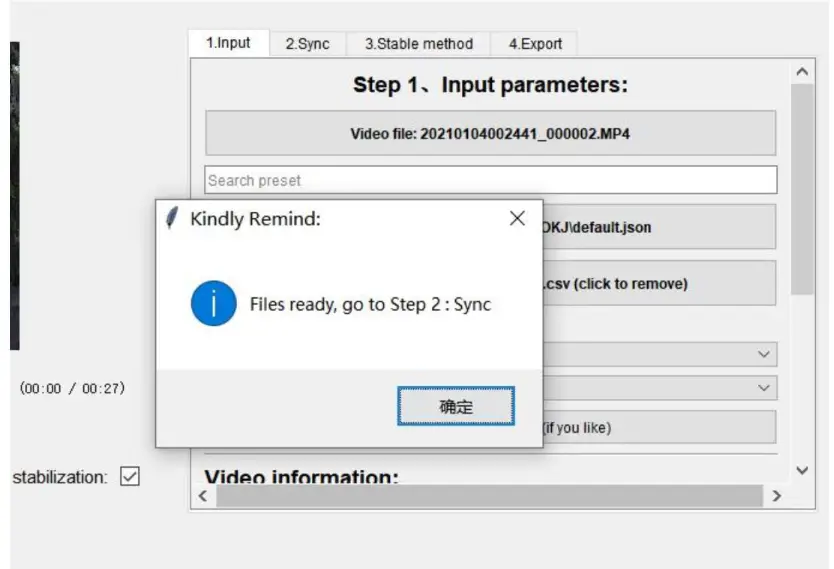Focus the Search preset field

pos(490,180)
